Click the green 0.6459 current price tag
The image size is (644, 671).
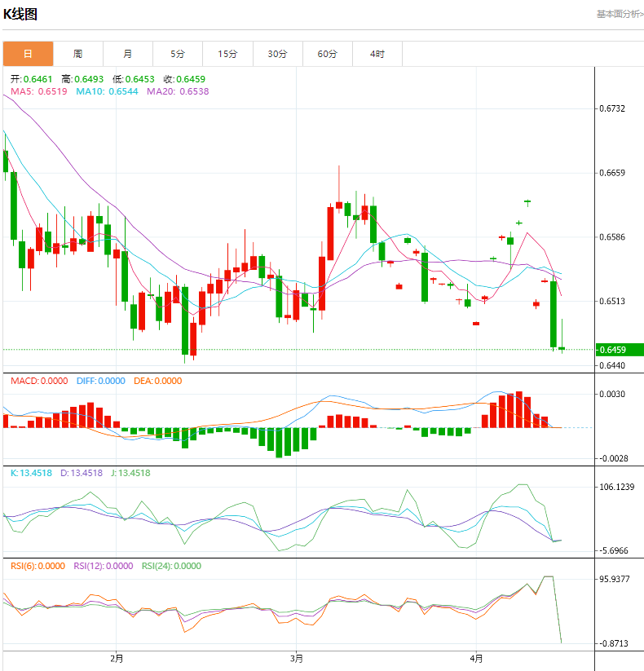point(620,350)
